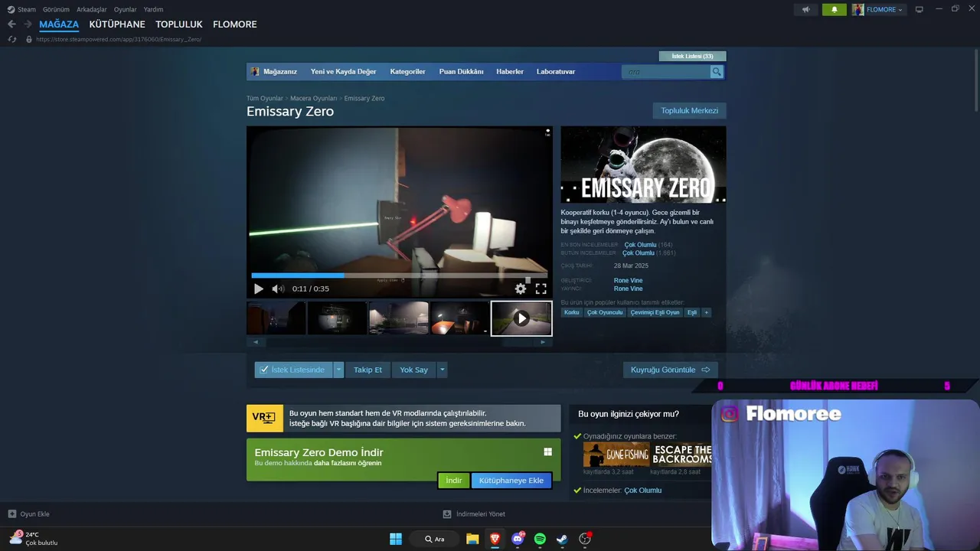Click the Mağazanız avatar icon
980x551 pixels.
tap(255, 71)
